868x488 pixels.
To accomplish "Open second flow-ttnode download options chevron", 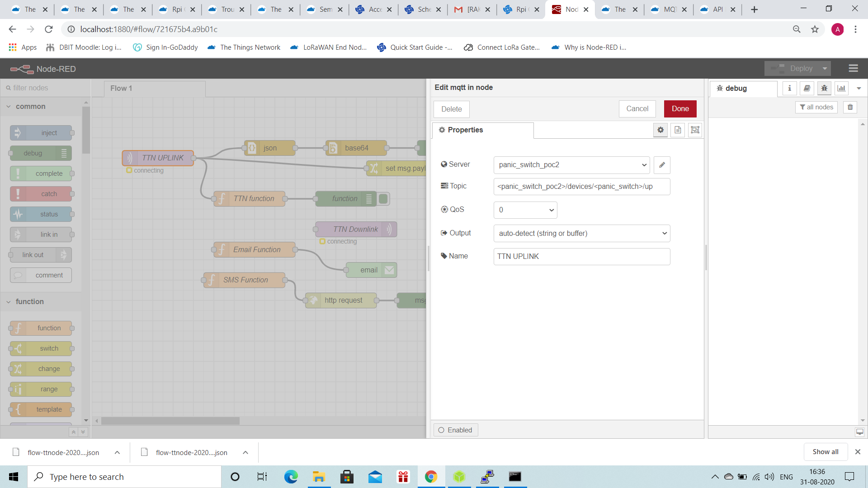I will pos(245,452).
